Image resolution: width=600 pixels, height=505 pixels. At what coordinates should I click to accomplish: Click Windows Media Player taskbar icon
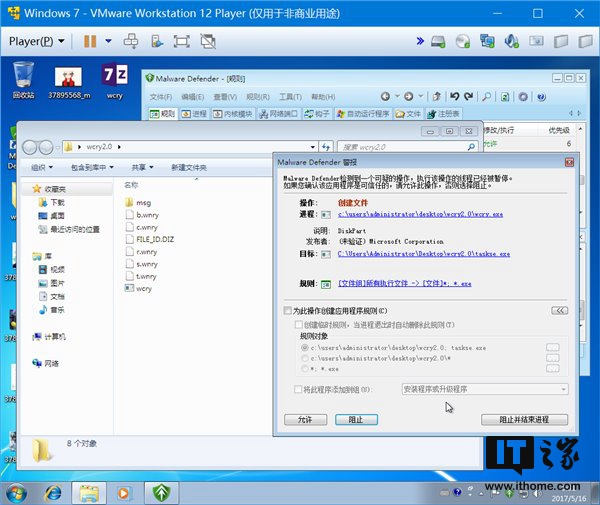pos(124,492)
